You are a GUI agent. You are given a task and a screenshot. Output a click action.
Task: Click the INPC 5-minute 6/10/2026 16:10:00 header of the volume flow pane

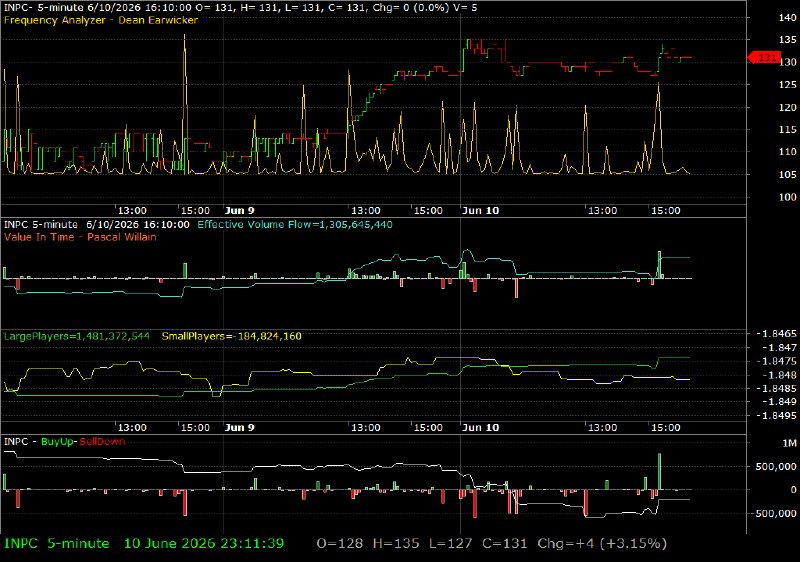[x=96, y=224]
